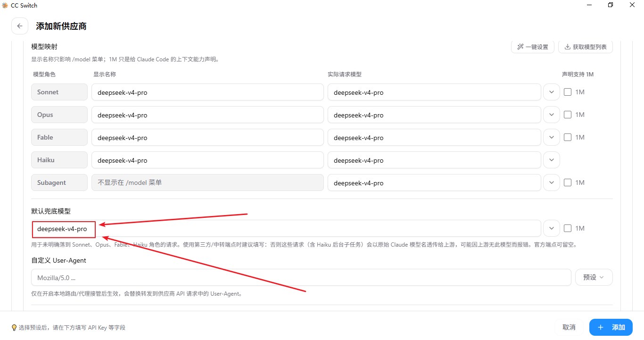Click the 添加 button
The image size is (644, 340).
pyautogui.click(x=611, y=327)
